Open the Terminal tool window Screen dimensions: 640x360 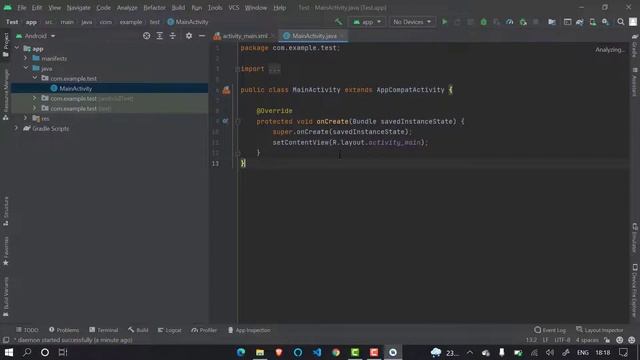103,330
